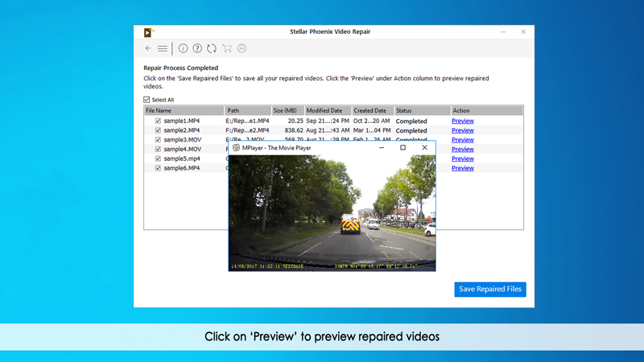Click Completed status of sample2.MP4

[411, 131]
